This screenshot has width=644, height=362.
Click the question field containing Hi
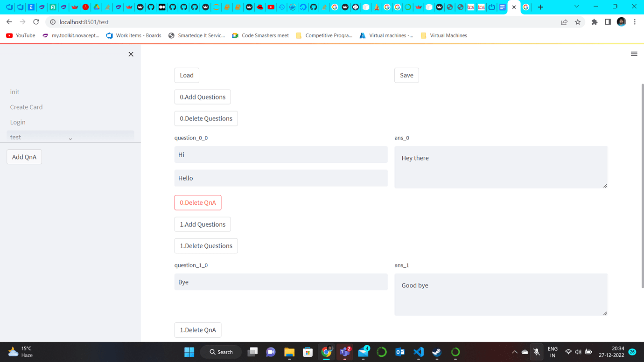[x=280, y=154]
